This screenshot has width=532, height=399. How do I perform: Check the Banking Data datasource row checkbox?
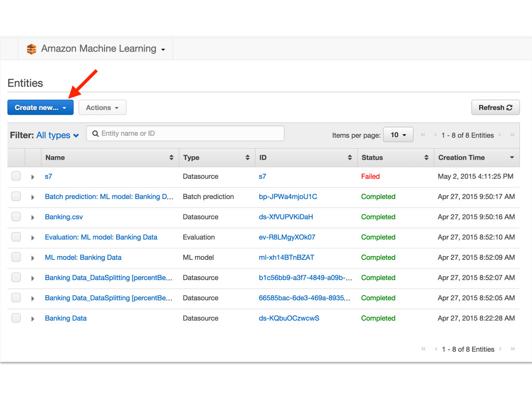pos(16,318)
